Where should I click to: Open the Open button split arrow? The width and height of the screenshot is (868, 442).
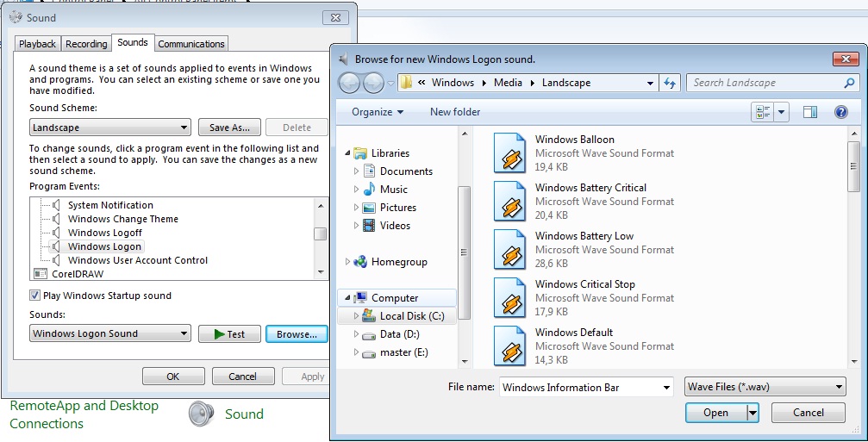(752, 413)
